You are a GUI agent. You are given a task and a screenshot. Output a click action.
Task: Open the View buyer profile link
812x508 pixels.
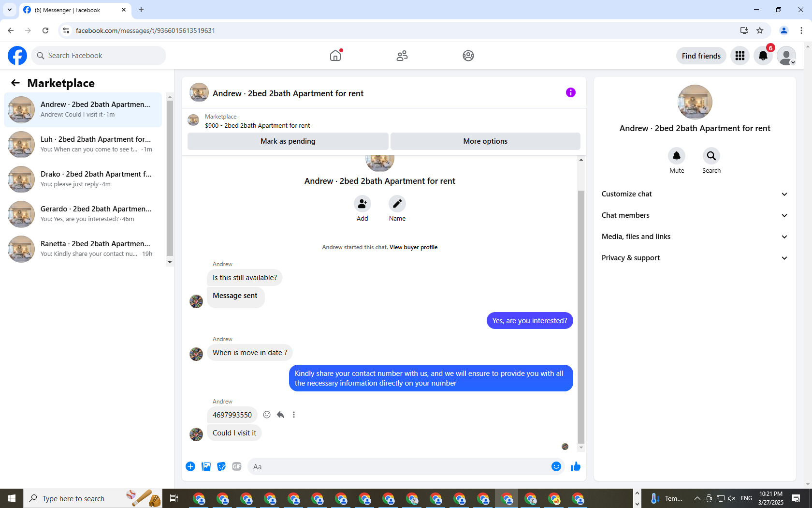pos(413,247)
